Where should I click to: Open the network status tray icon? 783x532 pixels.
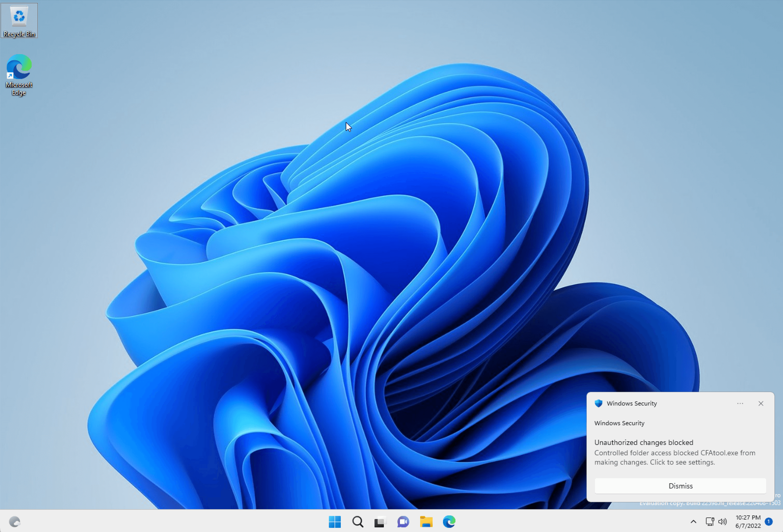pos(710,522)
